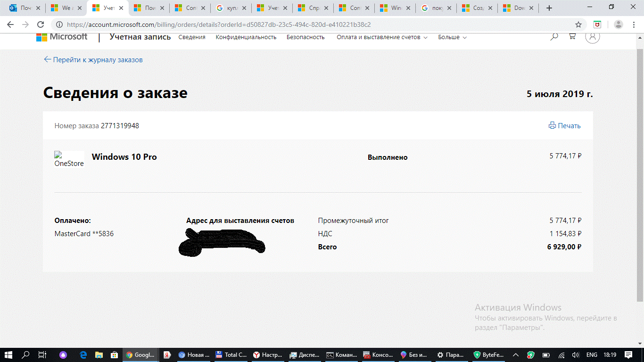Switch to ByteFence taskbar item
644x362 pixels.
pos(488,354)
